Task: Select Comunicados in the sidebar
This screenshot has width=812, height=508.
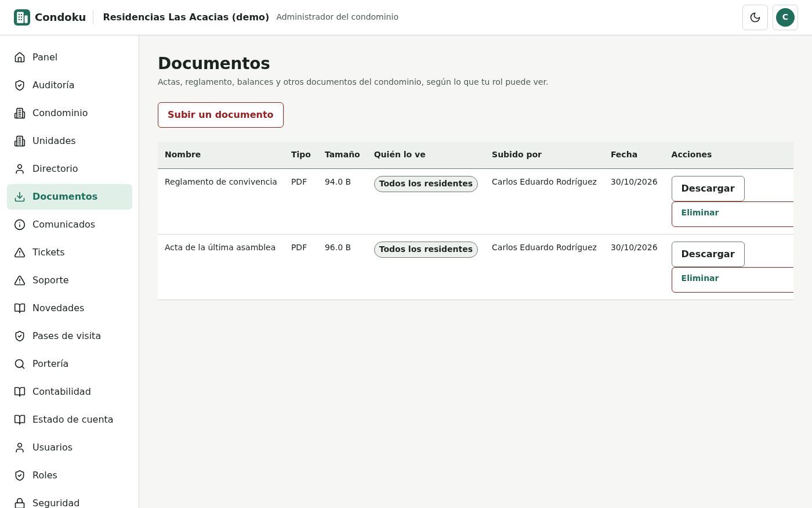Action: pos(70,225)
